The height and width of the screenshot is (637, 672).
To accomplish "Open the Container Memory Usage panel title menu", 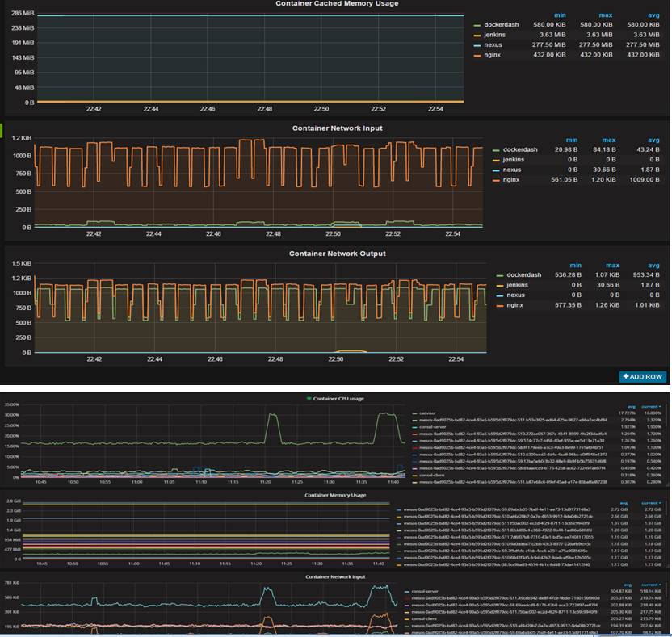I will tap(335, 495).
